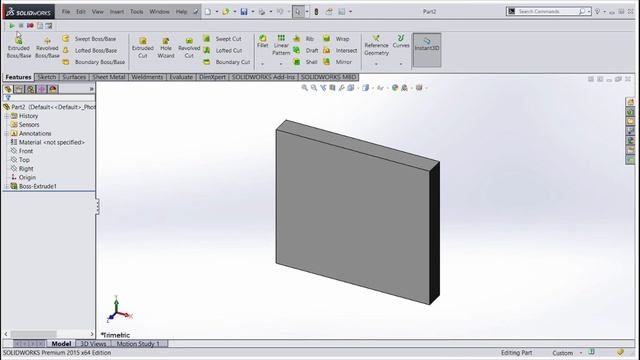
Task: Play the recorded macro
Action: (12, 26)
